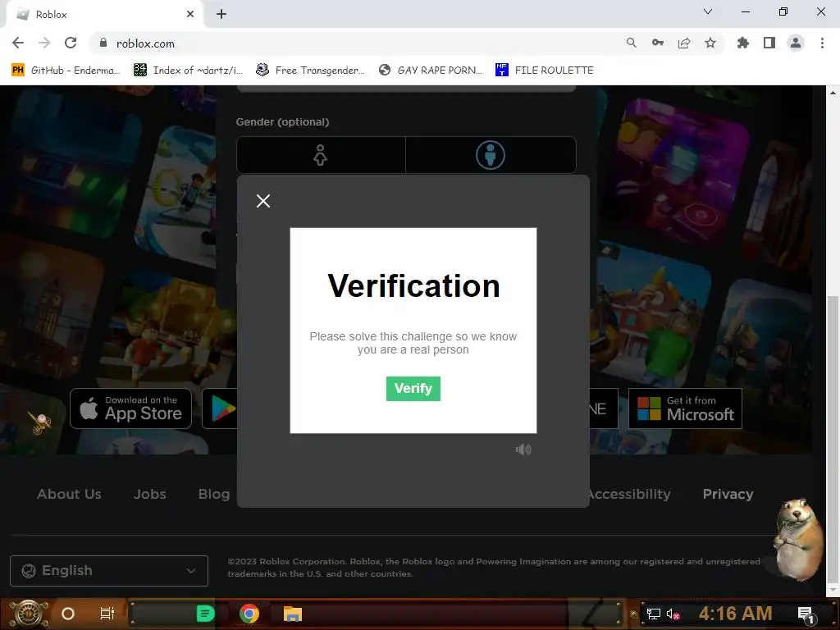
Task: Switch to the Roblox browser tab
Action: click(x=104, y=15)
